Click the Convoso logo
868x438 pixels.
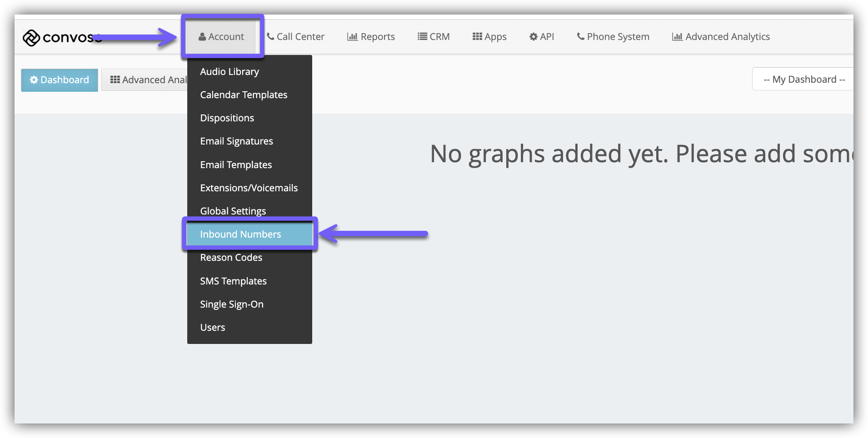pyautogui.click(x=61, y=38)
